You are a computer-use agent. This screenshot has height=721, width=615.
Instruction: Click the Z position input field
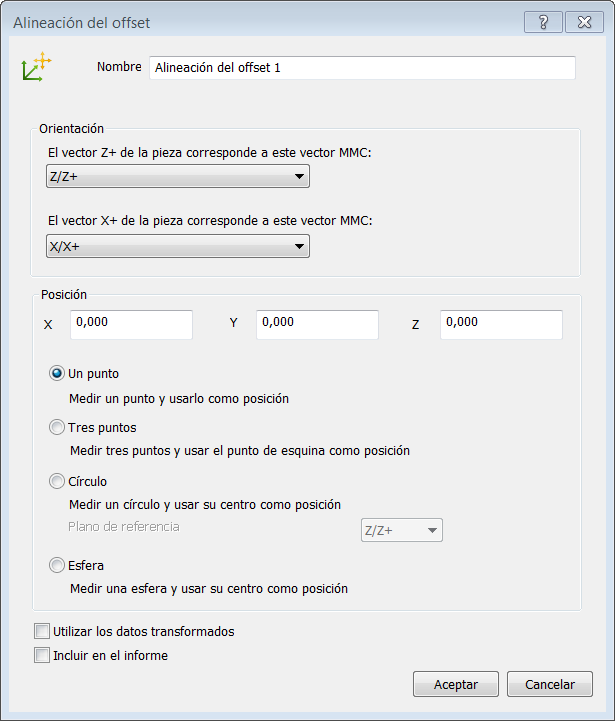tap(501, 324)
